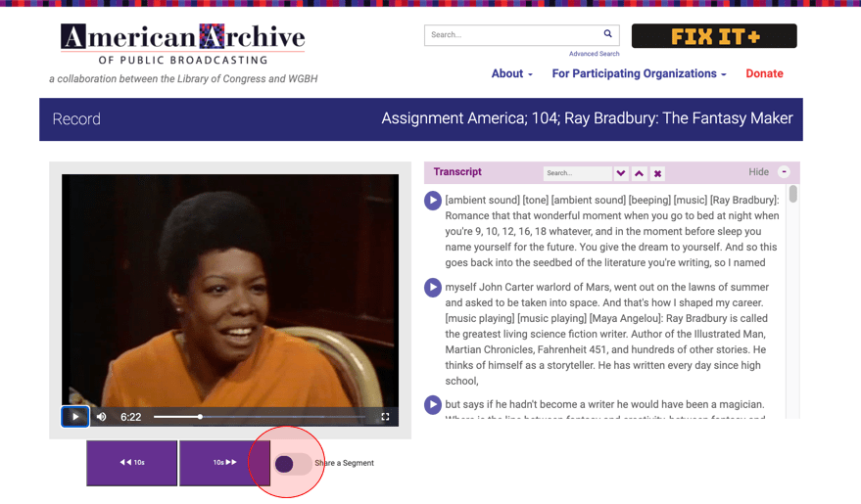The image size is (861, 504).
Task: Jump to previous transcript search result
Action: click(x=639, y=173)
